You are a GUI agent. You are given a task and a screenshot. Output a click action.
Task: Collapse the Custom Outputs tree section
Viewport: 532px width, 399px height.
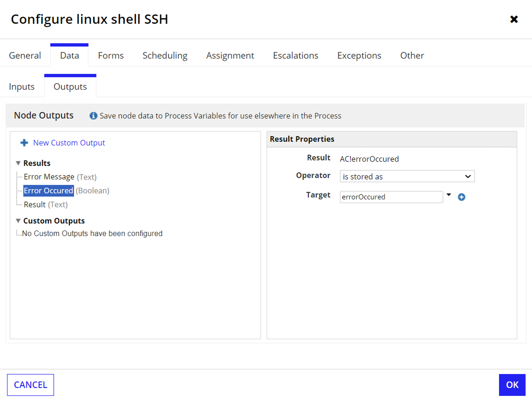18,221
